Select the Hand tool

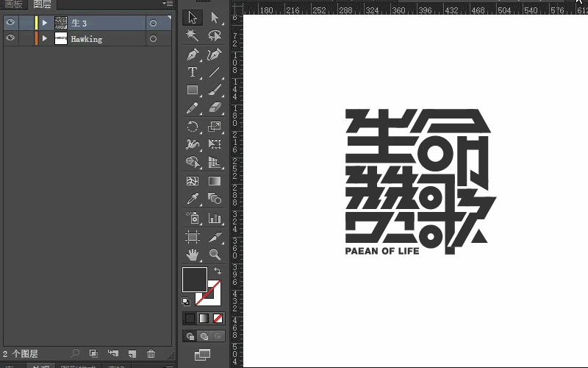[193, 255]
